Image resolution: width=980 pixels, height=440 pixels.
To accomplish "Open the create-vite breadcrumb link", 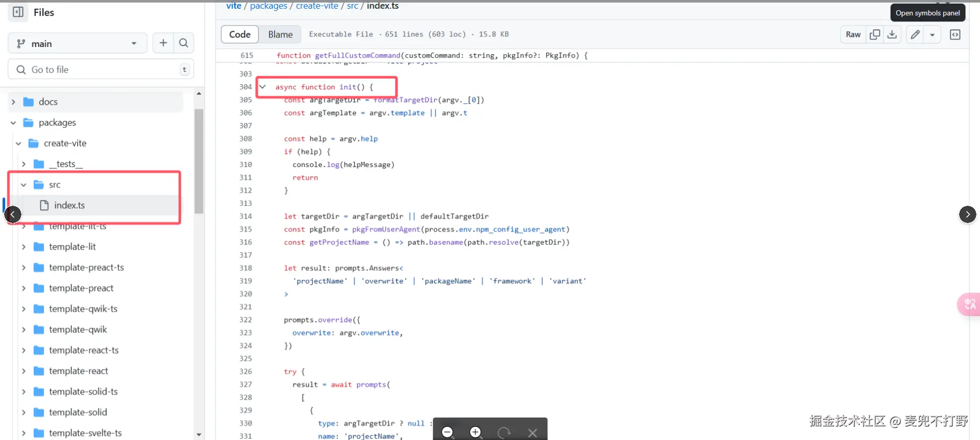I will tap(317, 6).
